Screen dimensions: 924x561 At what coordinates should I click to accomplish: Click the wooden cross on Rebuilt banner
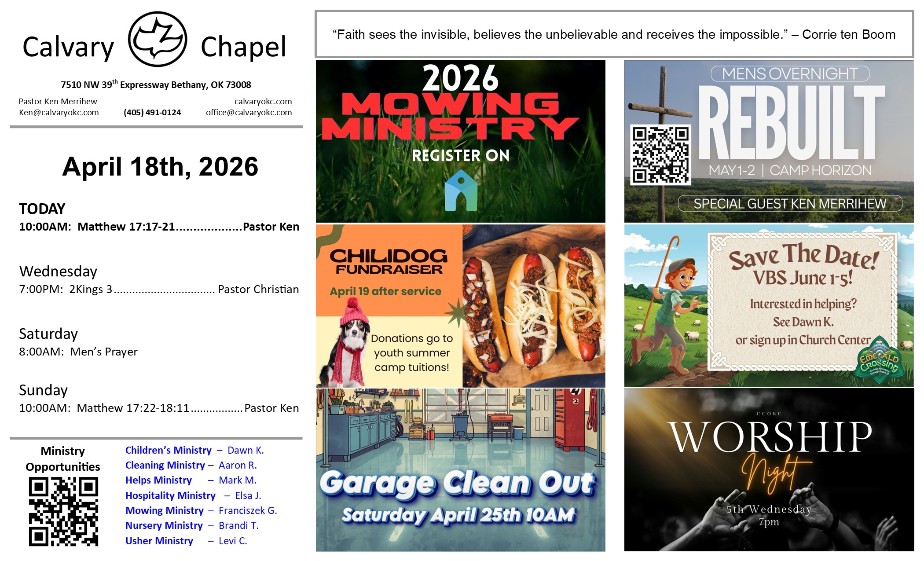(663, 110)
